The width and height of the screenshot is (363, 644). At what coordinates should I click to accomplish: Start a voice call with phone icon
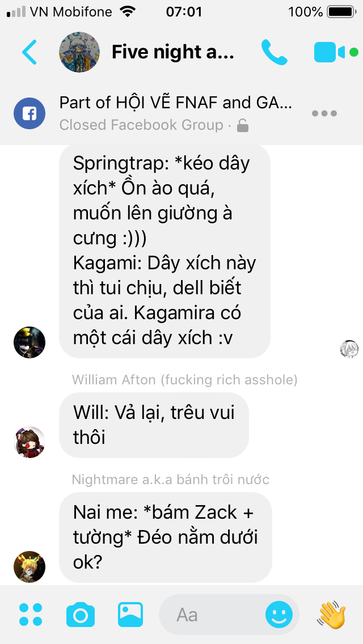[274, 52]
